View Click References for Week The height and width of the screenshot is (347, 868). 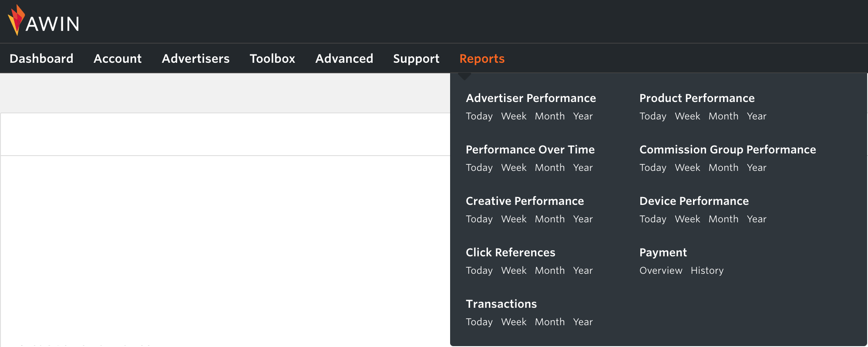tap(514, 271)
